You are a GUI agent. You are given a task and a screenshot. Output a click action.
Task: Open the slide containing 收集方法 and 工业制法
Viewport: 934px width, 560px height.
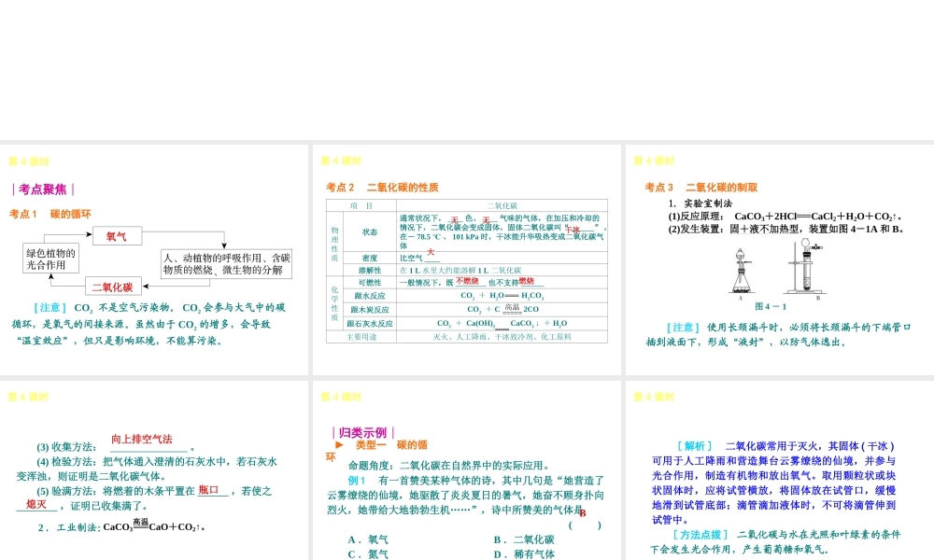(154, 470)
